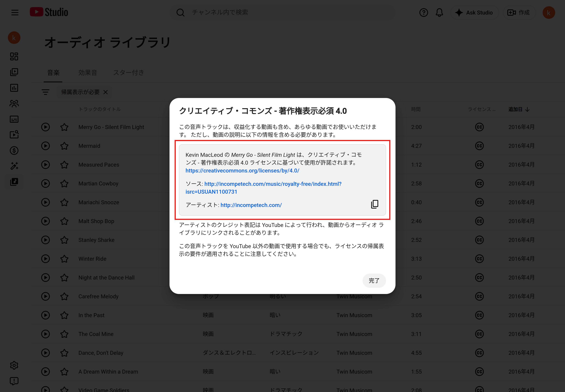Star the Dance, Don't Delay track
Viewport: 565px width, 392px height.
pos(64,353)
